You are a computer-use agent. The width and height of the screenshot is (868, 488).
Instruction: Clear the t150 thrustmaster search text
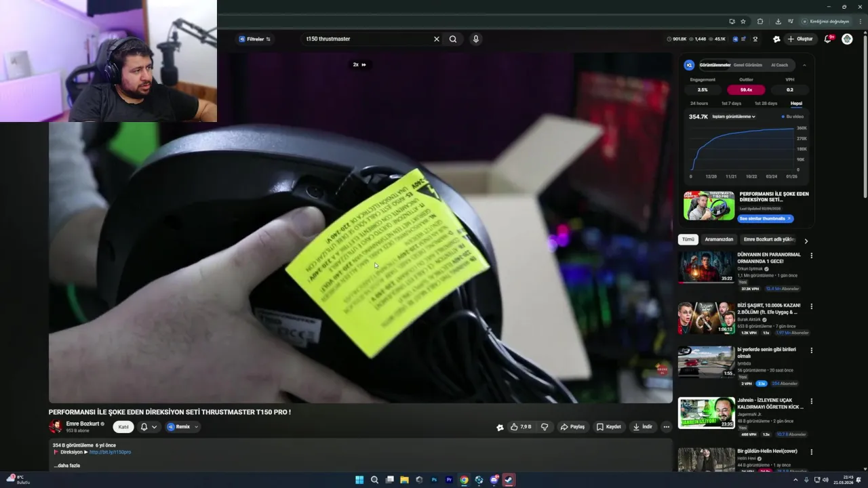[437, 39]
